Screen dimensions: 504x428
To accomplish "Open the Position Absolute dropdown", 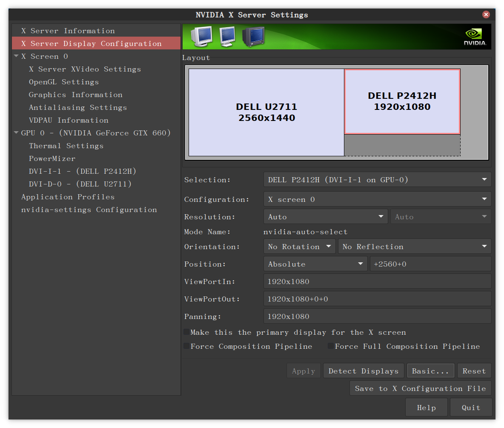I will coord(315,264).
